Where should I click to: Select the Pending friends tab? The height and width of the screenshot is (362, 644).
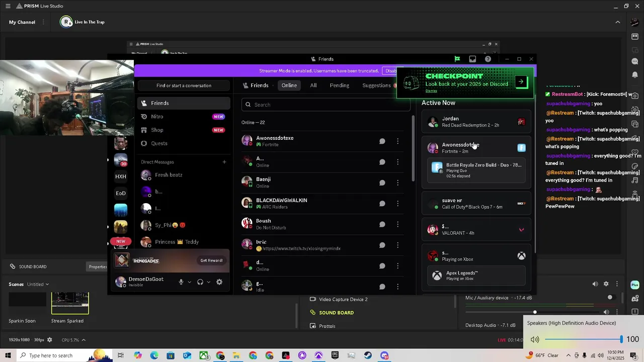tap(340, 85)
